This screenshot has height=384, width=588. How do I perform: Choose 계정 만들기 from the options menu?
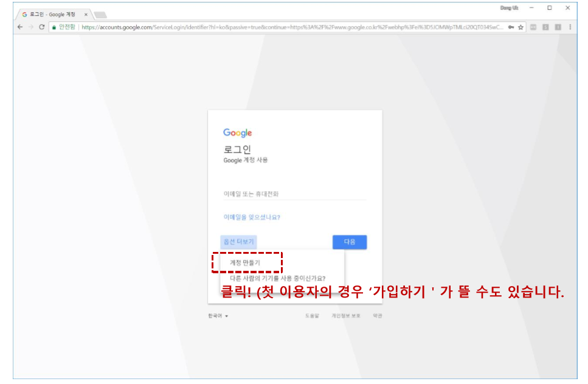pos(245,262)
